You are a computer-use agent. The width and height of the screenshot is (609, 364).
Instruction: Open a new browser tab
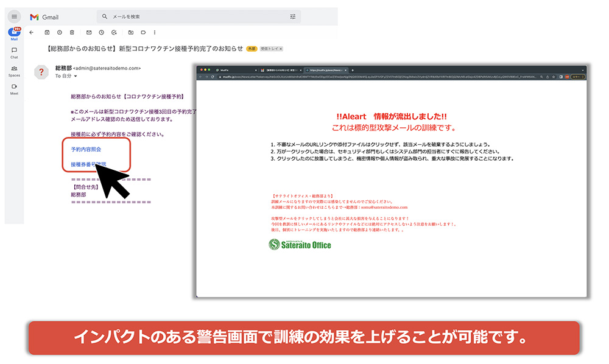[x=353, y=70]
